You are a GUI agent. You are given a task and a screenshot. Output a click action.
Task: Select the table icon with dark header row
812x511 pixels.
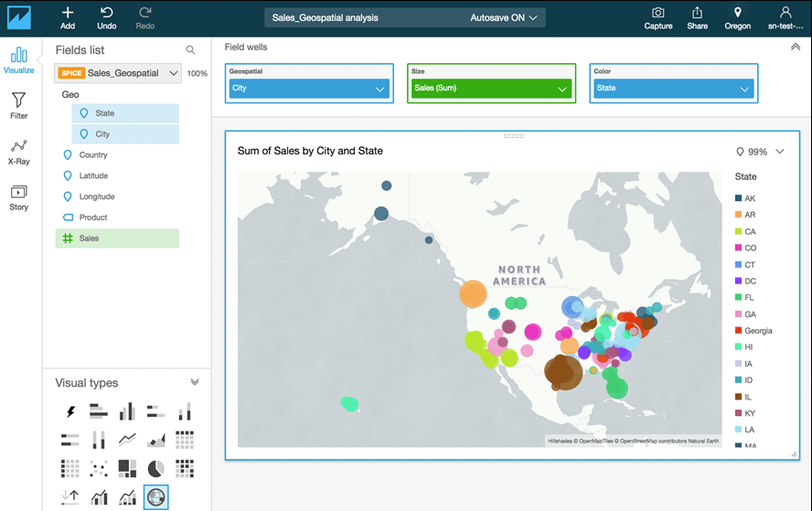tap(185, 440)
